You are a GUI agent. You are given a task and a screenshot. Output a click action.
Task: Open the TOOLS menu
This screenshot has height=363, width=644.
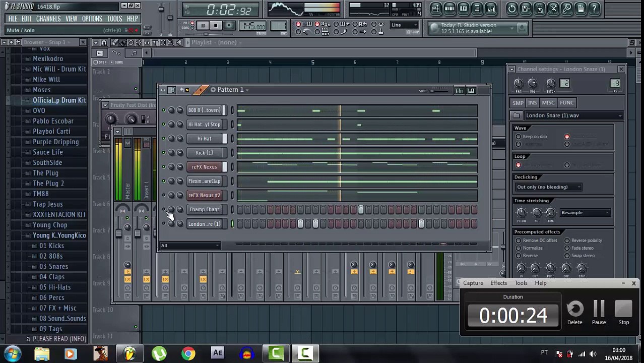(x=114, y=19)
